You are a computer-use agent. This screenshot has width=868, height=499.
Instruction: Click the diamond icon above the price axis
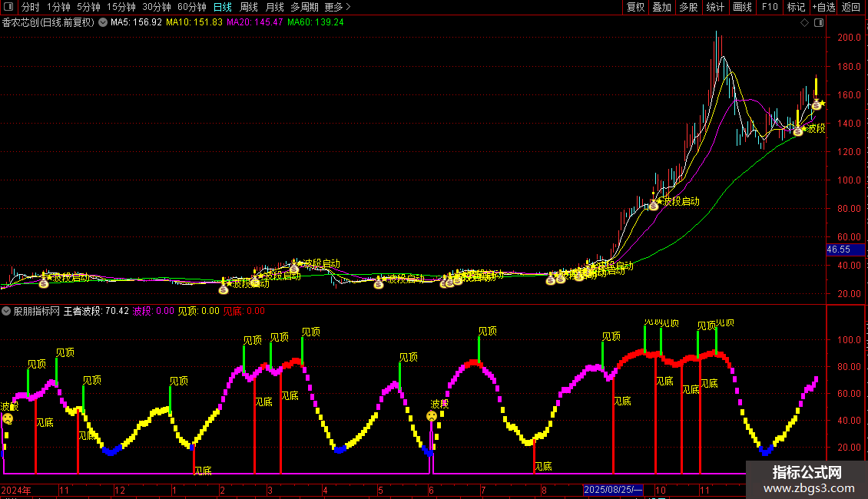click(x=804, y=22)
